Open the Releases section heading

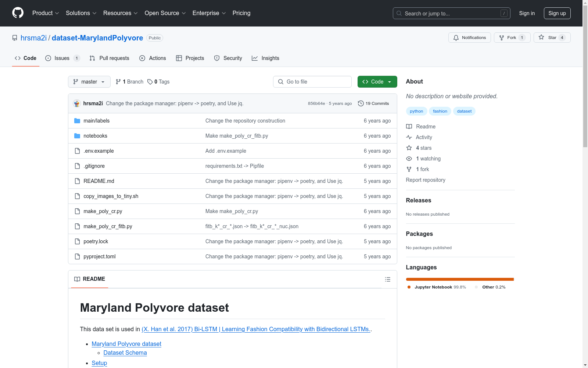pyautogui.click(x=419, y=200)
